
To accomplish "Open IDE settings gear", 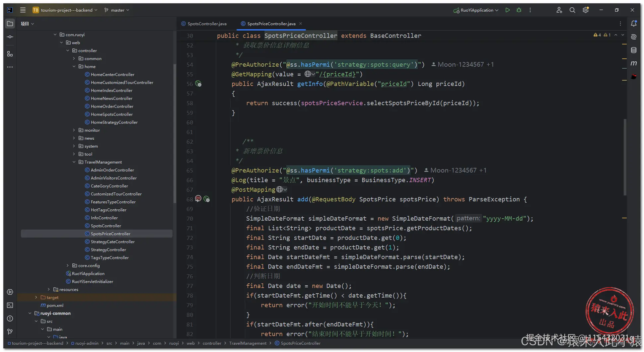I will coord(586,10).
